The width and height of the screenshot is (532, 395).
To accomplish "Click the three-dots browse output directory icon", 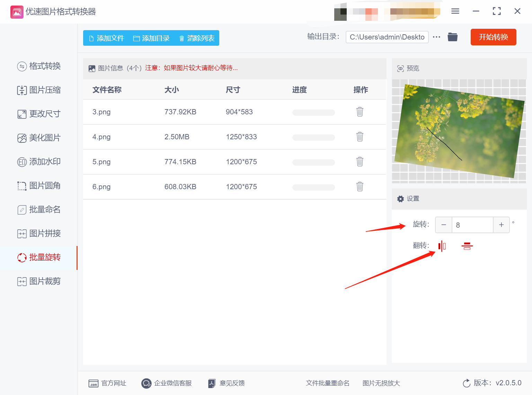I will point(436,37).
